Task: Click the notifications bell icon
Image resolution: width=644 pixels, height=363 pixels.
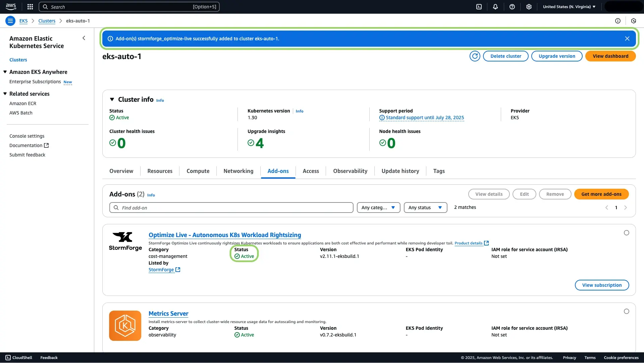Action: (x=495, y=7)
